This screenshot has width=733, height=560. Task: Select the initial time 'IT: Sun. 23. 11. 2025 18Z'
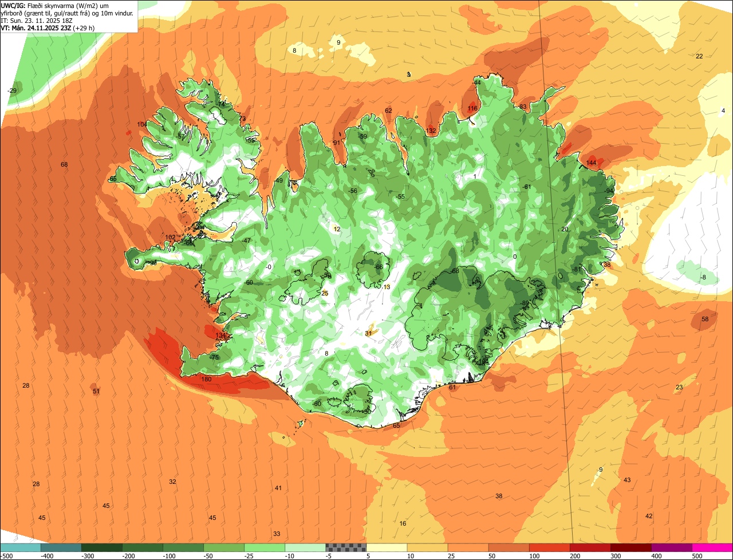37,20
